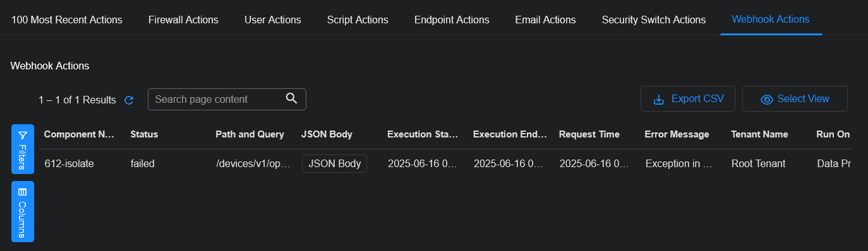Click the search magnifier icon
Viewport: 868px width, 251px height.
point(291,98)
